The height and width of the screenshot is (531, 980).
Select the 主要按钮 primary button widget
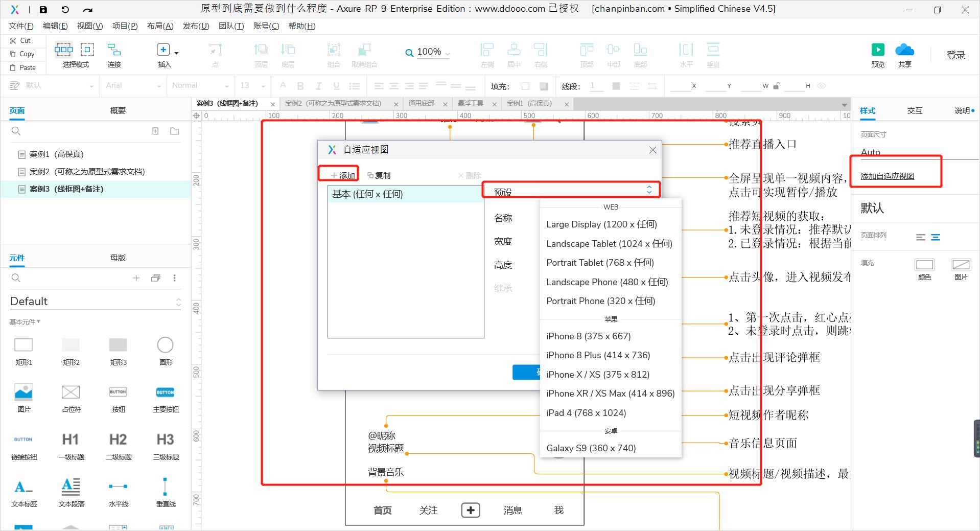click(x=166, y=399)
